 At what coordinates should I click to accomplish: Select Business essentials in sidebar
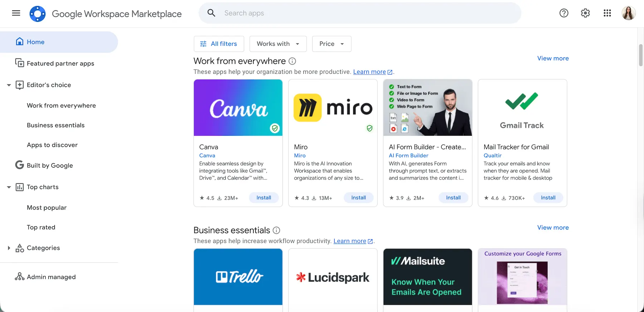(x=56, y=125)
